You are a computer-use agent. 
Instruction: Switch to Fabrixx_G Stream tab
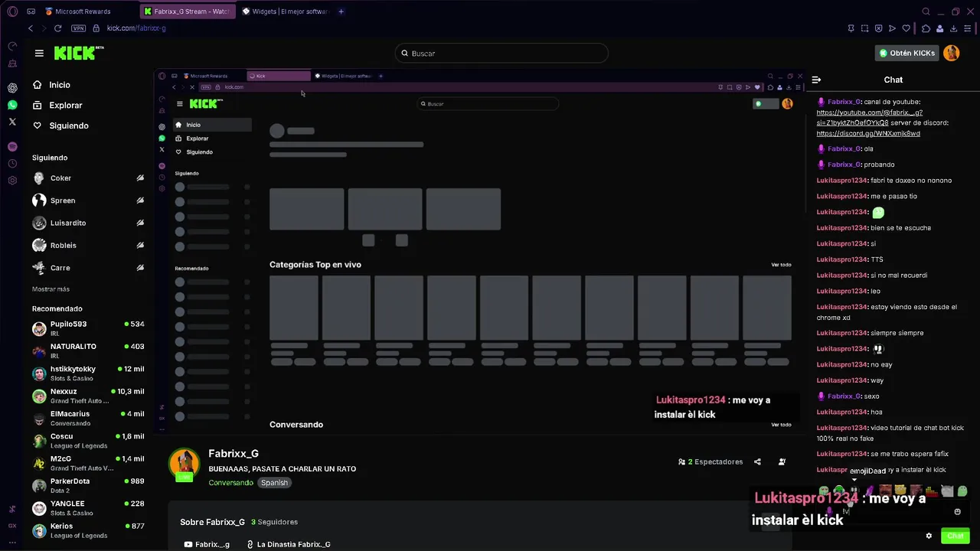(187, 11)
